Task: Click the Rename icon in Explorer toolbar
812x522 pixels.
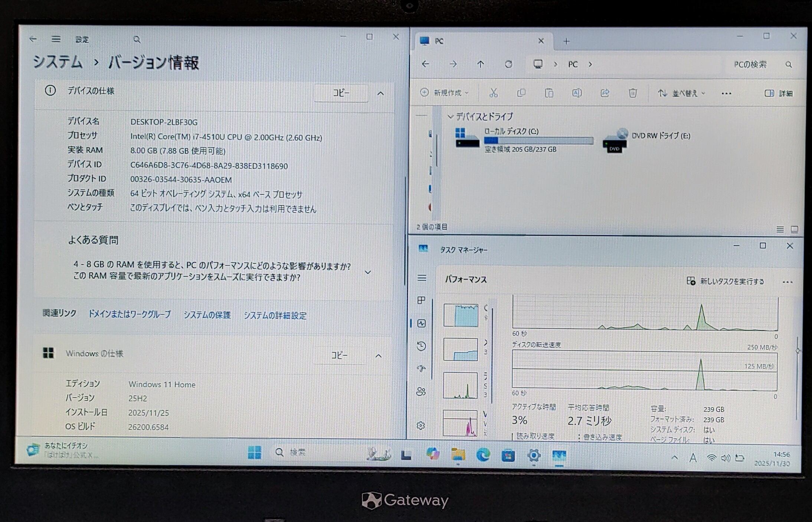Action: click(x=577, y=93)
